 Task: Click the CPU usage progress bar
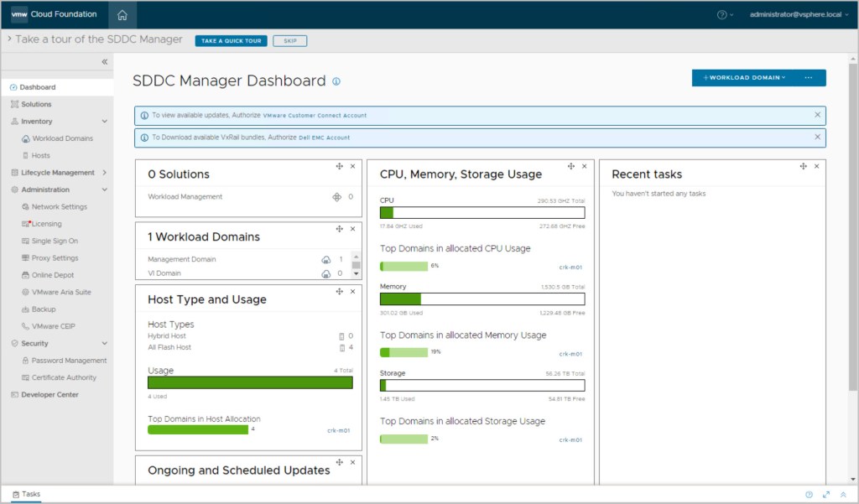[x=482, y=213]
